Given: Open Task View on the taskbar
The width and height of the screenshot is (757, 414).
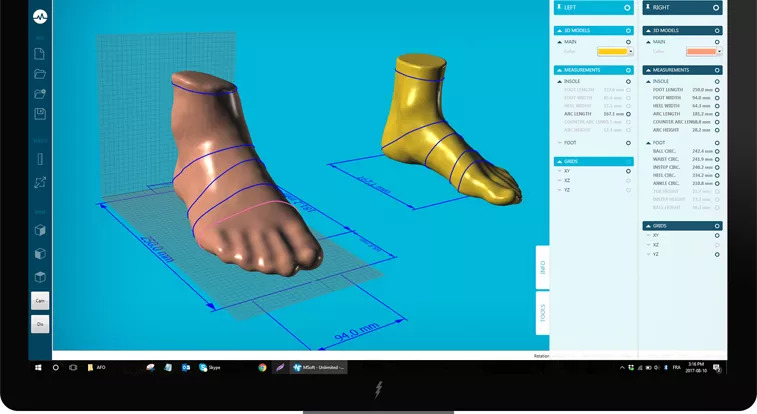Looking at the screenshot, I should [73, 368].
